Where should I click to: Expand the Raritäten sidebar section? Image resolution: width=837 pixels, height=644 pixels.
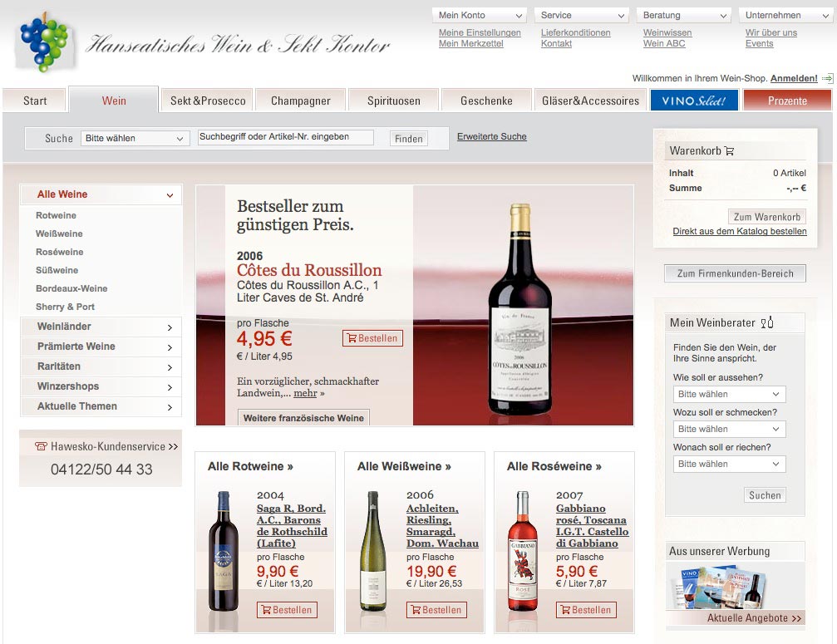pos(101,366)
